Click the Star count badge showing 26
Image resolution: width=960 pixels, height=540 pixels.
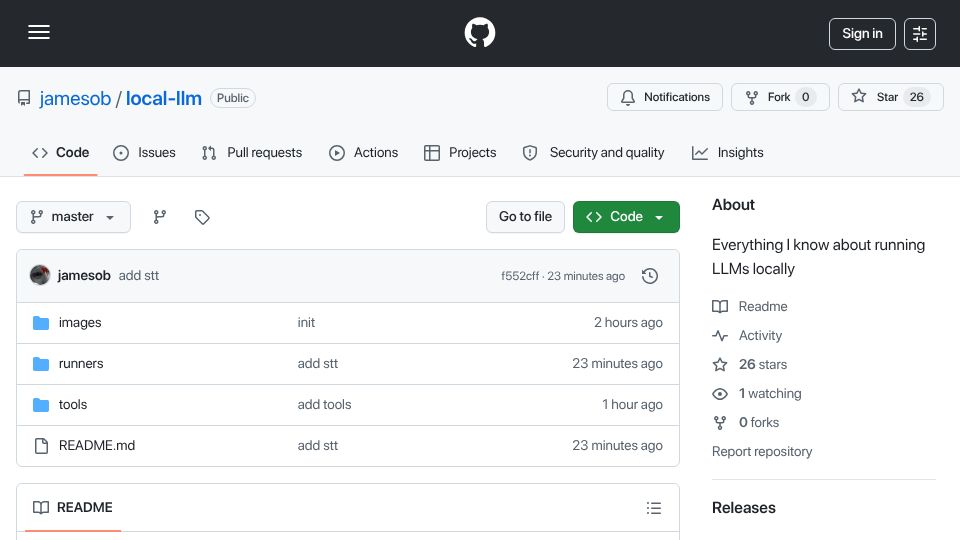pos(917,97)
